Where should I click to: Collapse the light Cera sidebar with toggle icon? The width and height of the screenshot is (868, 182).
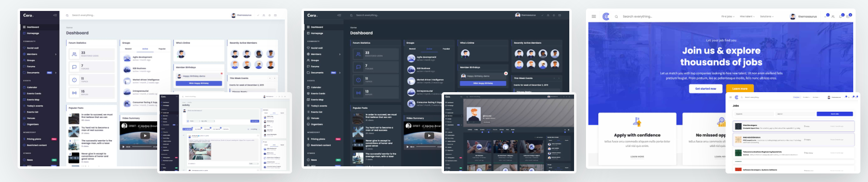click(55, 15)
